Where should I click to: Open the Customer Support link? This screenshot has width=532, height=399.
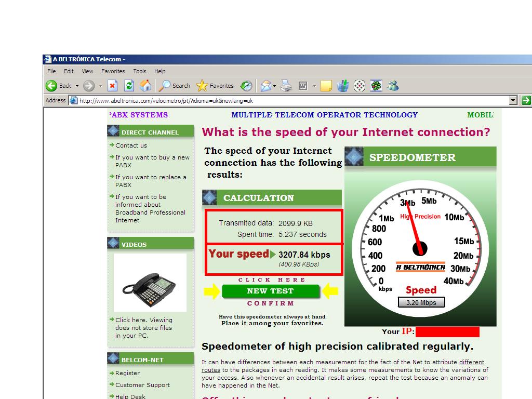coord(142,385)
